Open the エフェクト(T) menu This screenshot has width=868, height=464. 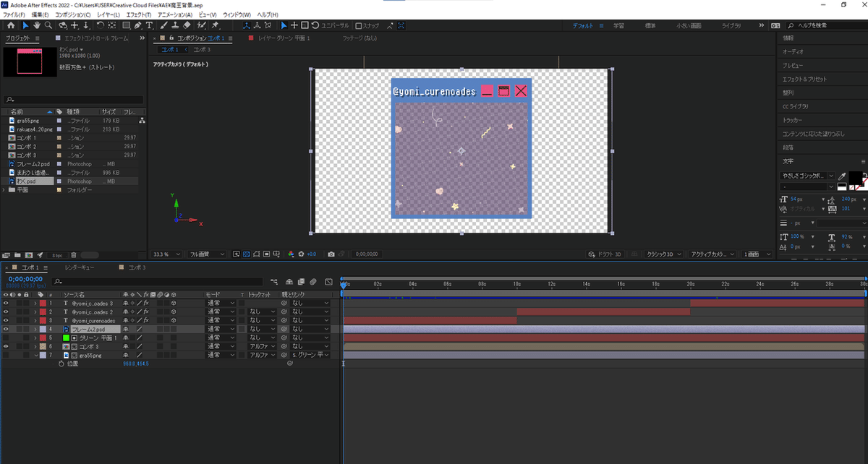click(138, 14)
